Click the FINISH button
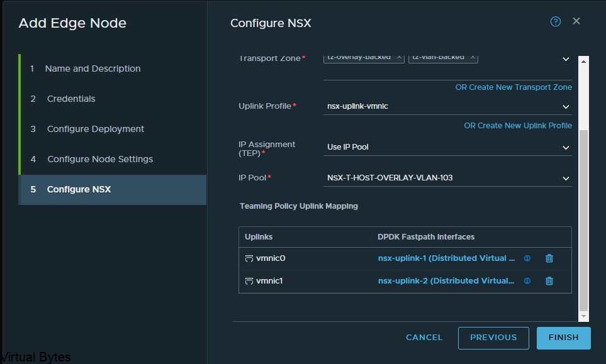Viewport: 606px width, 364px height. [563, 338]
